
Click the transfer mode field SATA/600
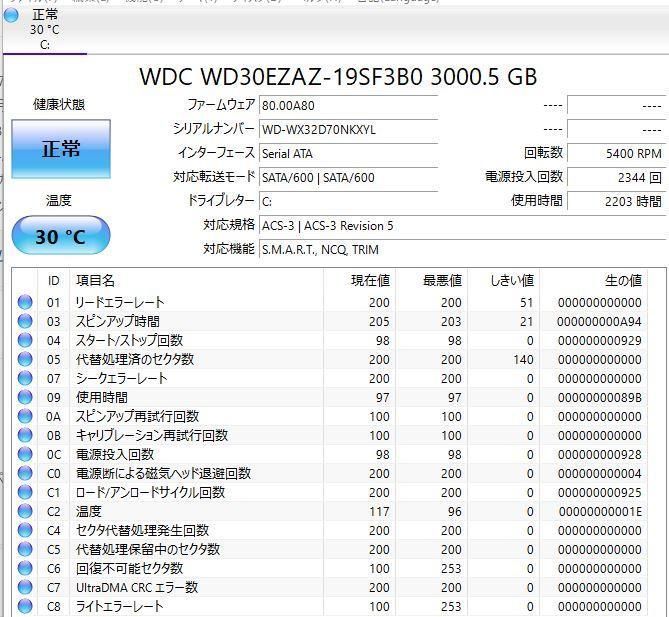348,177
